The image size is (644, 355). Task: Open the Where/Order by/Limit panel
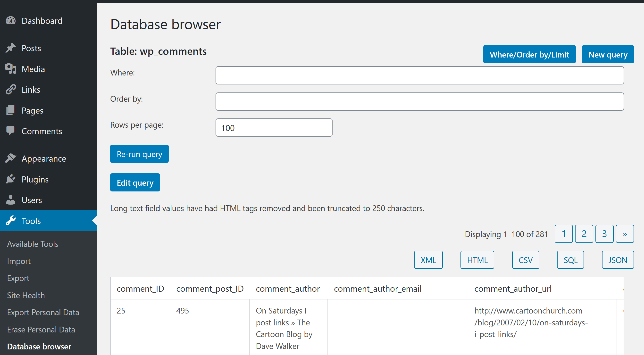(x=529, y=54)
